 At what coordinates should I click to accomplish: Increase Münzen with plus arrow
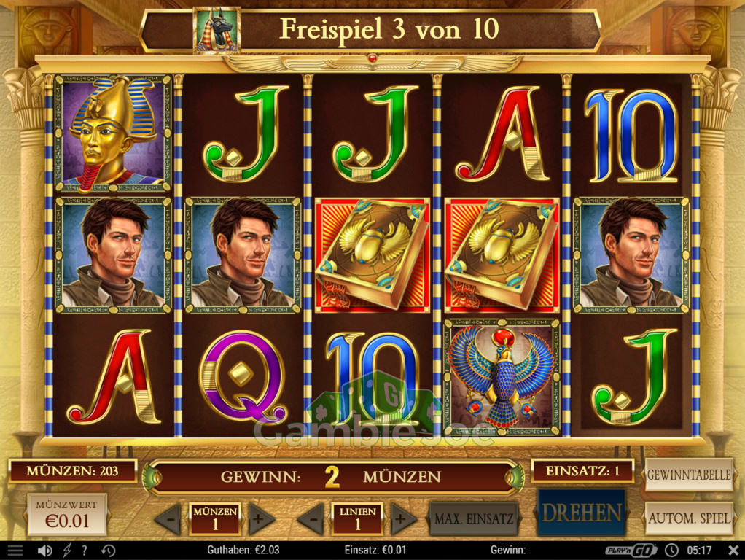pos(260,518)
